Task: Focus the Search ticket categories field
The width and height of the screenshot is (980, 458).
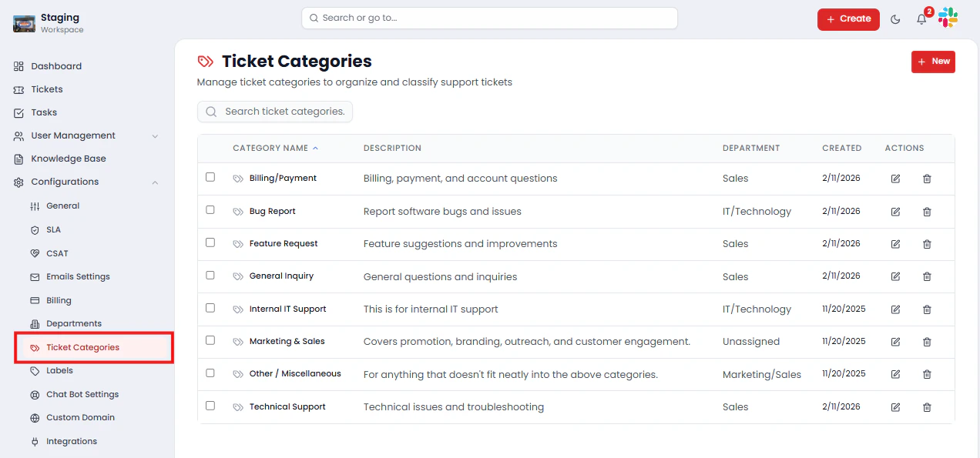Action: (x=284, y=112)
